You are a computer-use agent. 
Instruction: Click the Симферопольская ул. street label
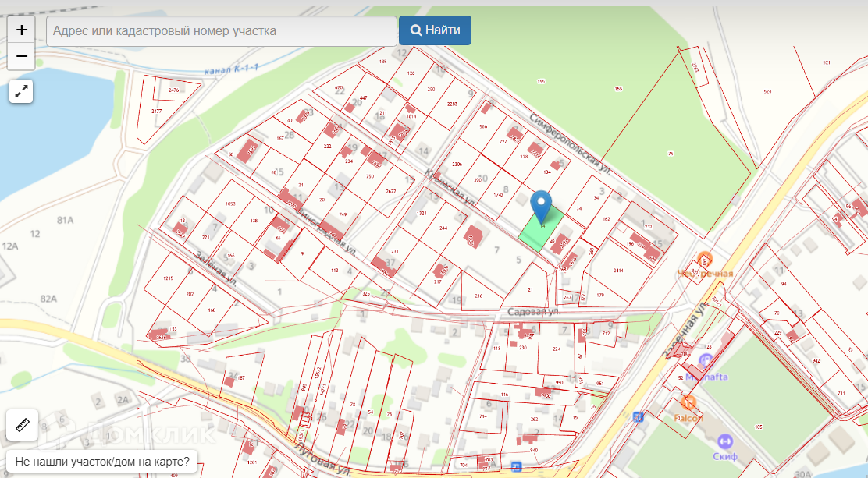point(569,143)
